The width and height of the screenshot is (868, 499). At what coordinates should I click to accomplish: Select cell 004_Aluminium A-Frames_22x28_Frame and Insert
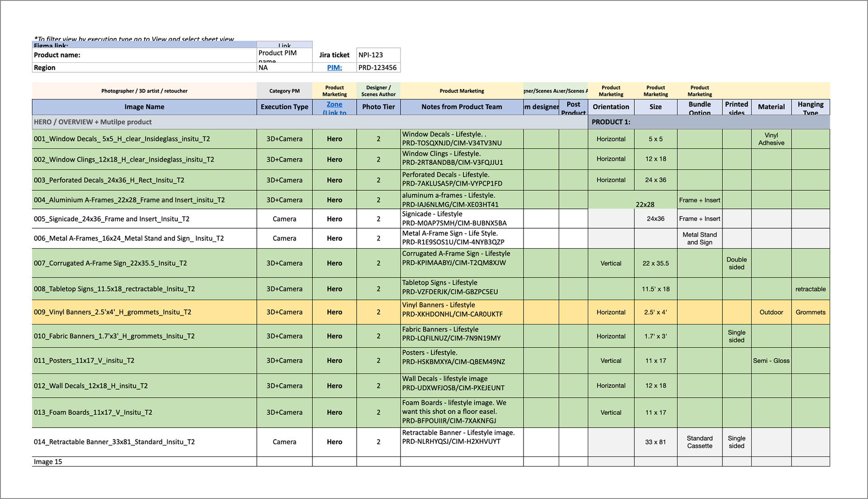click(144, 200)
